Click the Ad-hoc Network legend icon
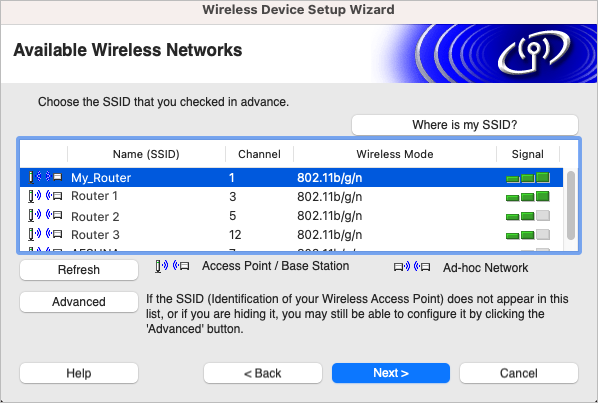 pyautogui.click(x=412, y=267)
